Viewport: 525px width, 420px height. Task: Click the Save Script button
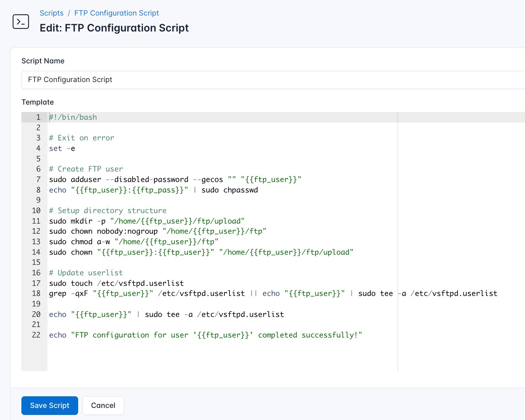pos(49,405)
